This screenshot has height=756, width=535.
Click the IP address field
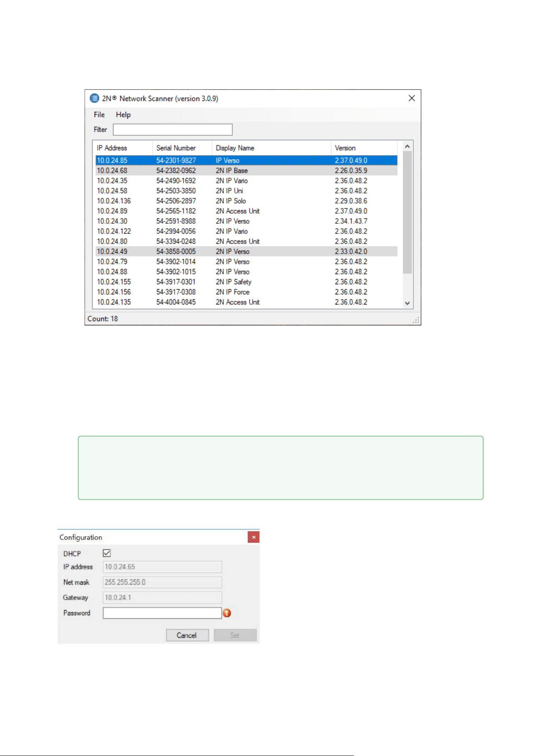162,567
